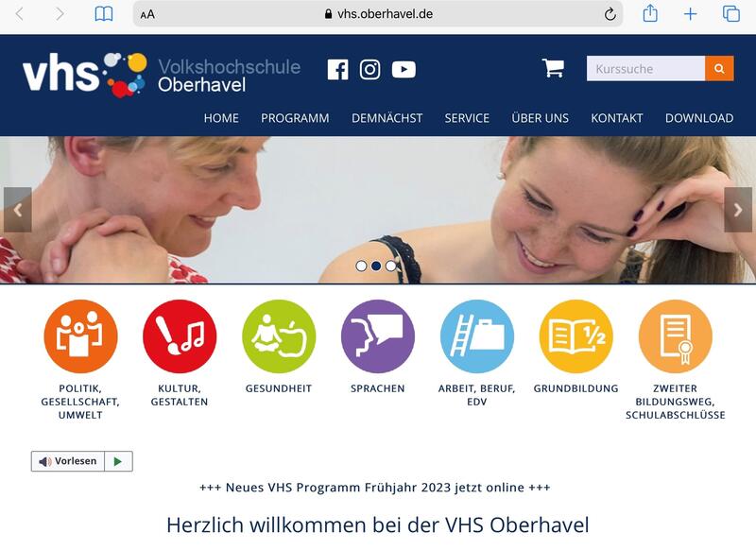
Task: Start read-aloud with green play button
Action: tap(119, 461)
